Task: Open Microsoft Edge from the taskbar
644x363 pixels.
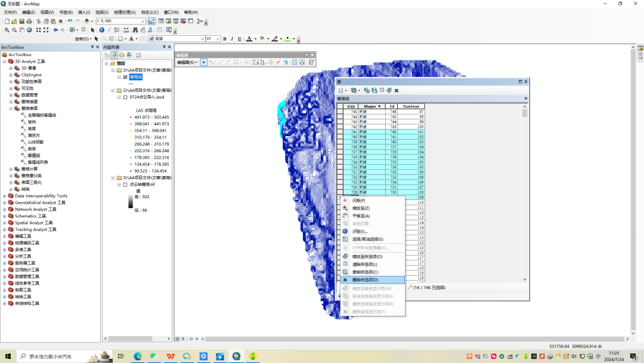Action: (x=138, y=356)
